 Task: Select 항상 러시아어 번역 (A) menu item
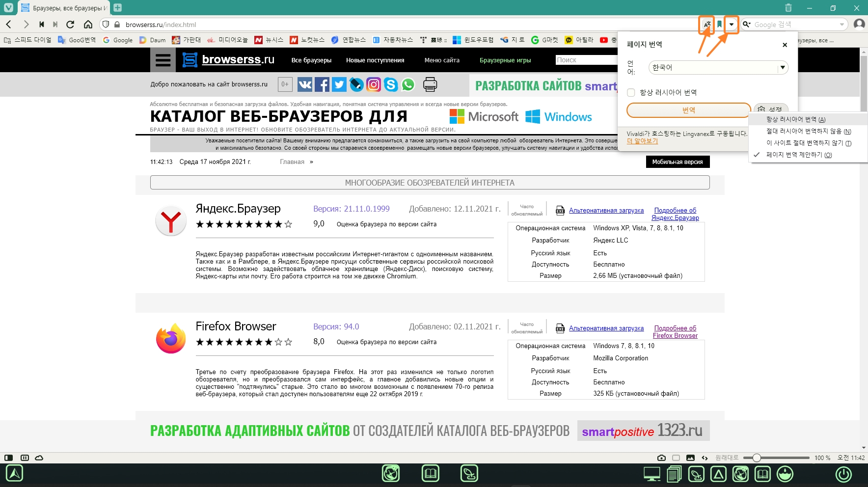[808, 119]
